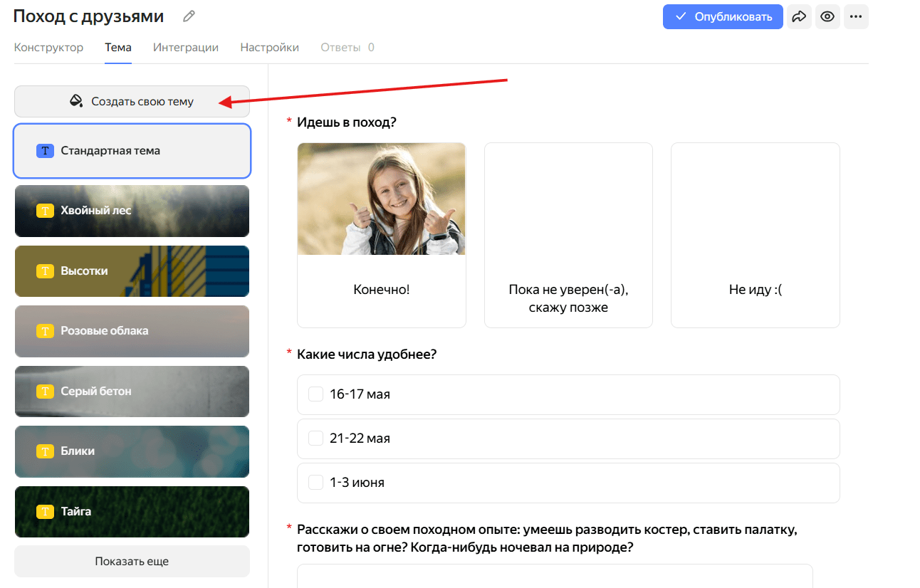Viewport: 920px width, 588px height.
Task: Click Создать свою тему button
Action: (132, 101)
